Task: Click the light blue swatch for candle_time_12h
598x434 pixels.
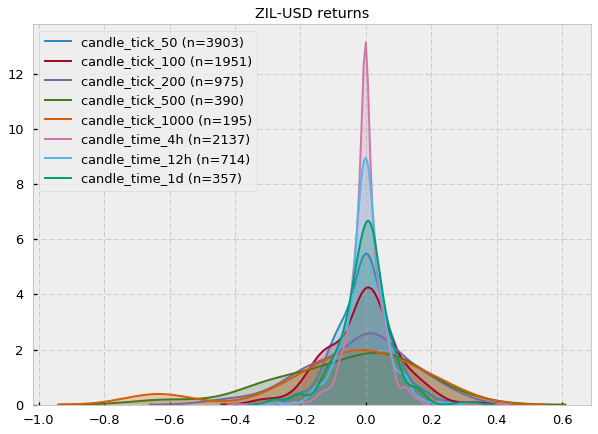Action: 58,158
